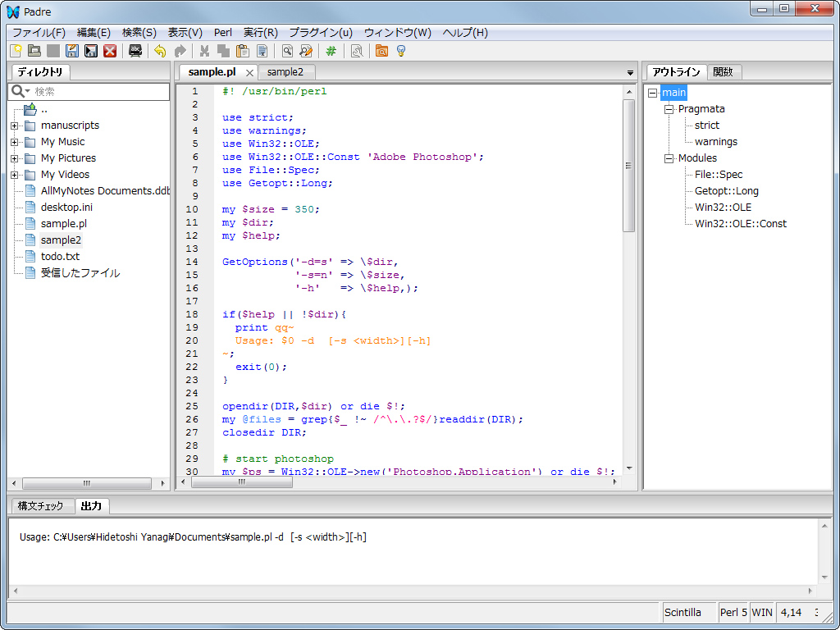
Task: Open Find and Replace with the pencil-magnifier icon
Action: click(305, 51)
